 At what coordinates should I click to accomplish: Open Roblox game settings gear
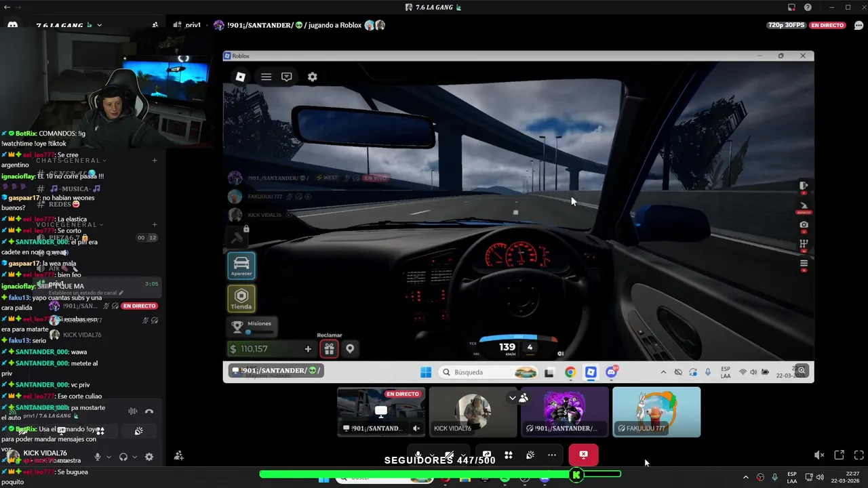pyautogui.click(x=312, y=77)
